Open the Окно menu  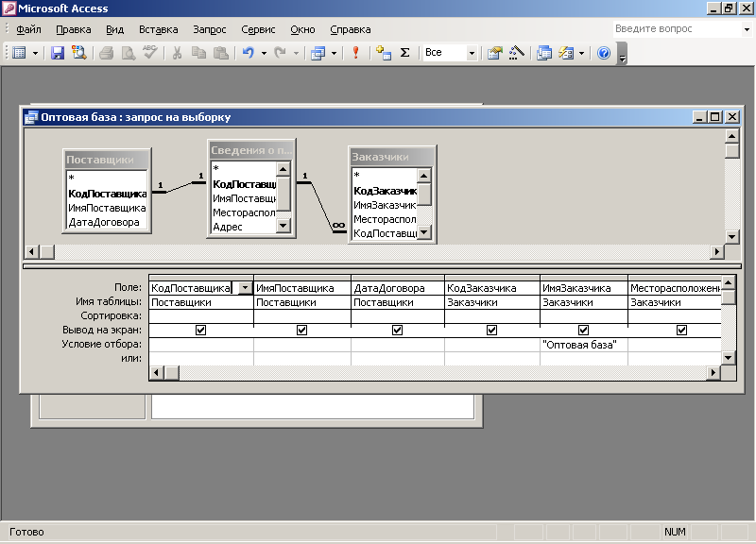pyautogui.click(x=302, y=29)
